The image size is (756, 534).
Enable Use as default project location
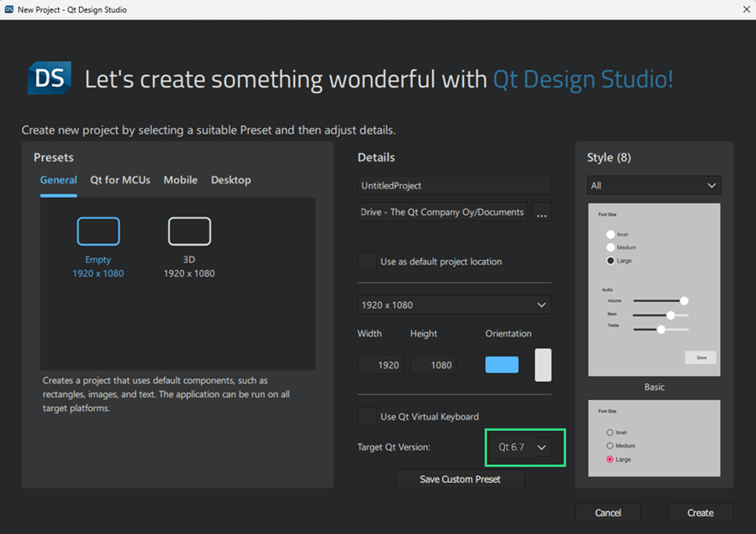click(x=366, y=261)
